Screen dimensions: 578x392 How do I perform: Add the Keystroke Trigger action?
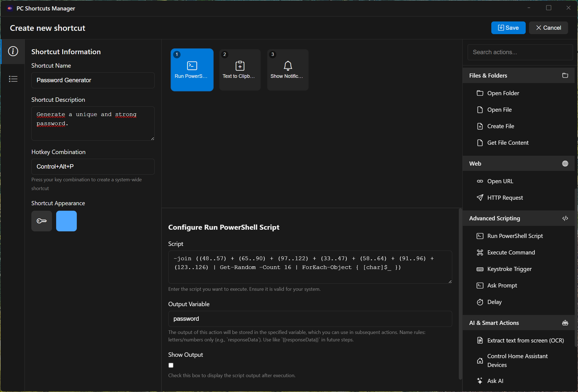[x=509, y=269]
